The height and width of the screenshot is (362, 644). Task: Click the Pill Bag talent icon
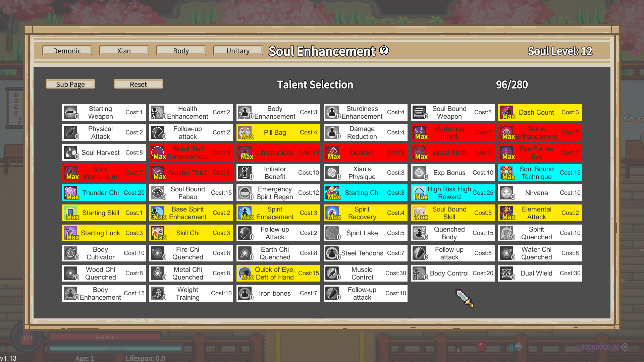[x=245, y=132]
